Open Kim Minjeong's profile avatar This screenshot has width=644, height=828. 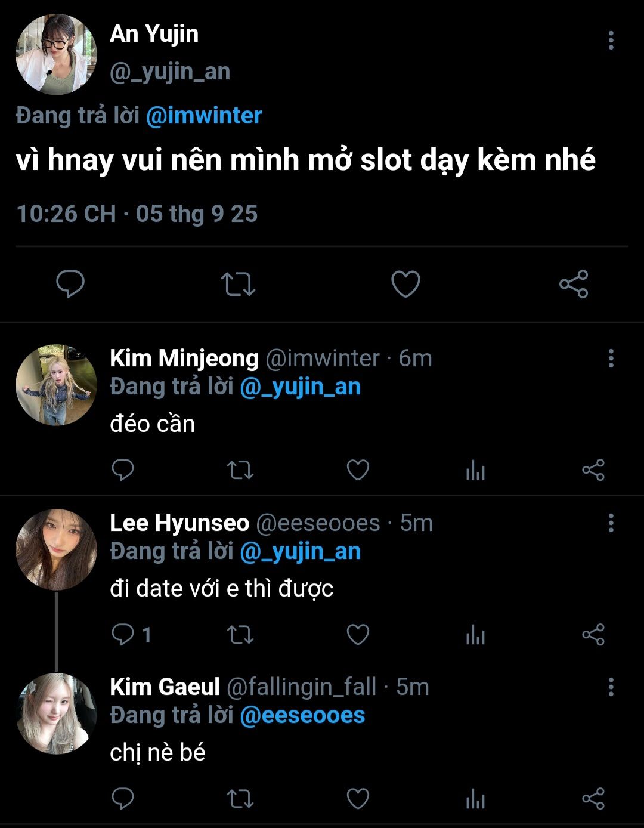56,385
